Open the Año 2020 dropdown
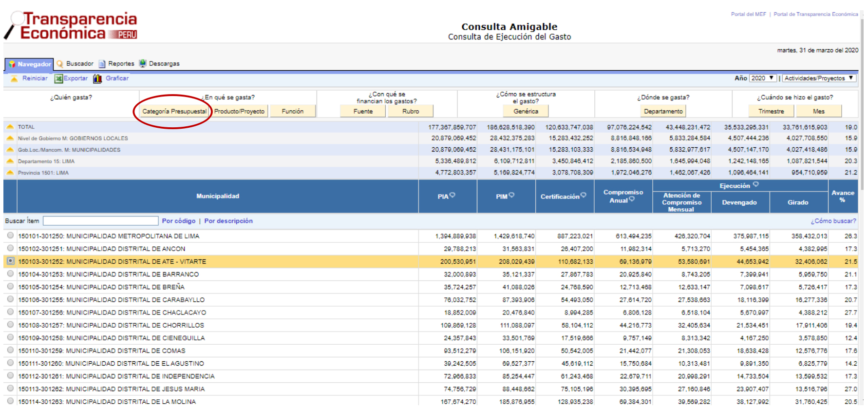Screen dimensions: 868x413 click(762, 78)
